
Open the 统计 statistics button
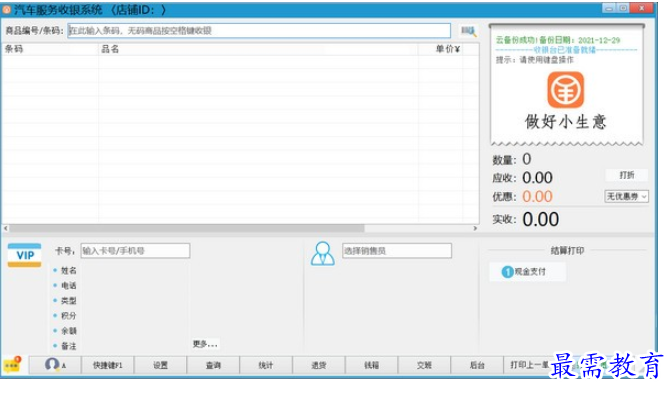(x=266, y=365)
